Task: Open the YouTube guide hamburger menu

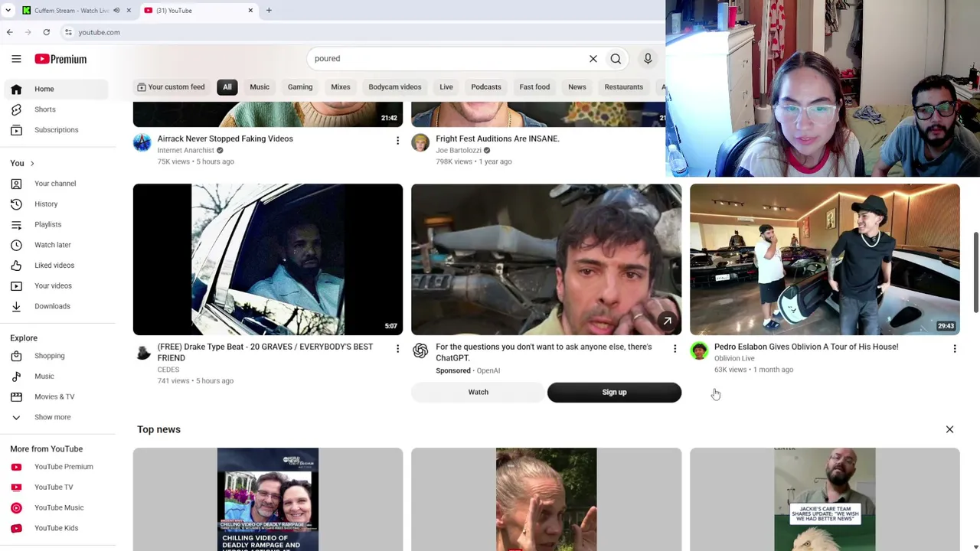Action: (x=16, y=59)
